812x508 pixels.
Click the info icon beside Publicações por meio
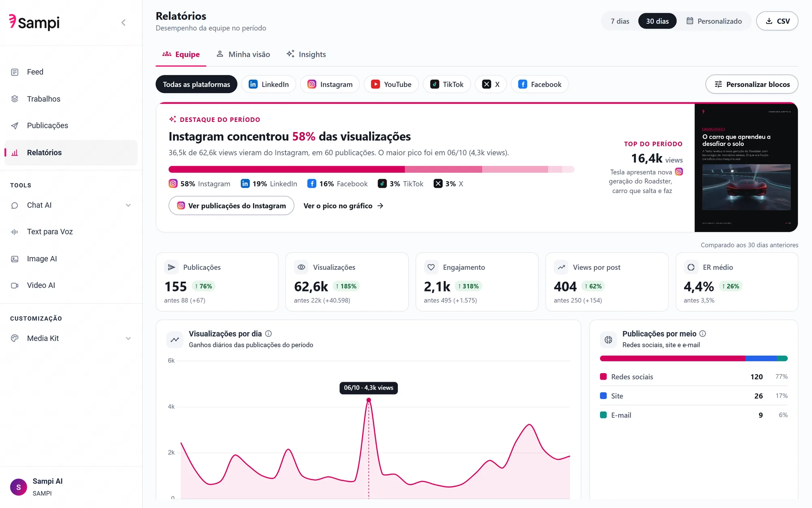point(703,334)
